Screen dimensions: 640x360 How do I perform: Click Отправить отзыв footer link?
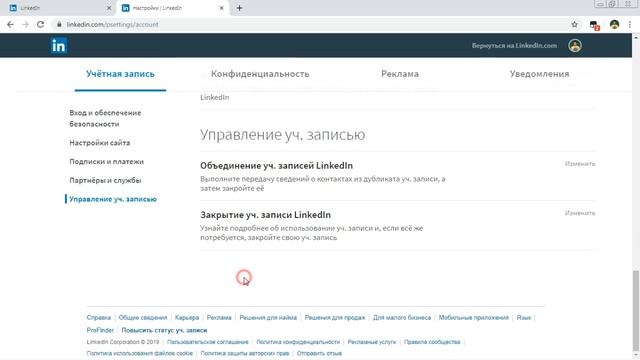(320, 353)
